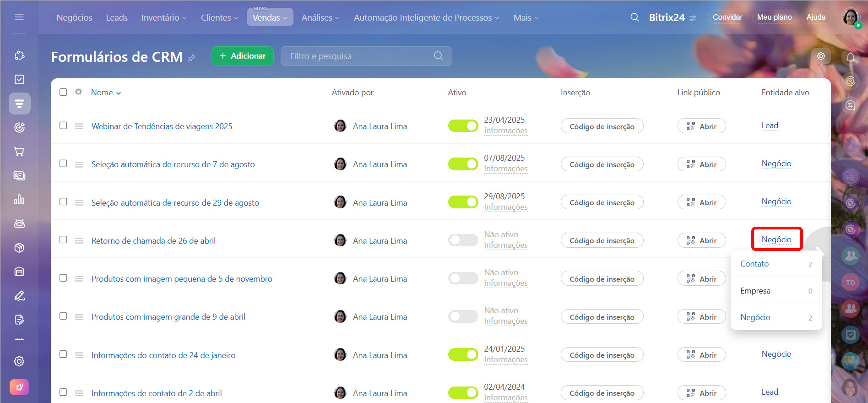
Task: Open Seleção automática de 7 de agosto form
Action: [173, 164]
